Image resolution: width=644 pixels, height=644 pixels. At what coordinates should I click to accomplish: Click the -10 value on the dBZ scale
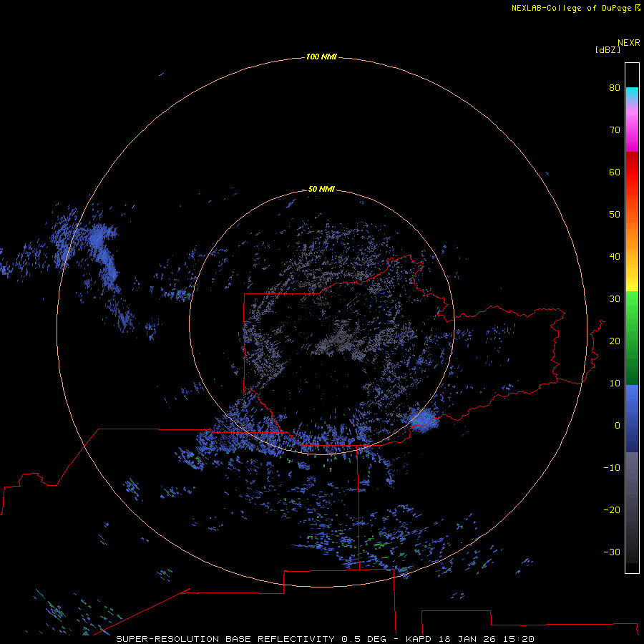(x=612, y=467)
